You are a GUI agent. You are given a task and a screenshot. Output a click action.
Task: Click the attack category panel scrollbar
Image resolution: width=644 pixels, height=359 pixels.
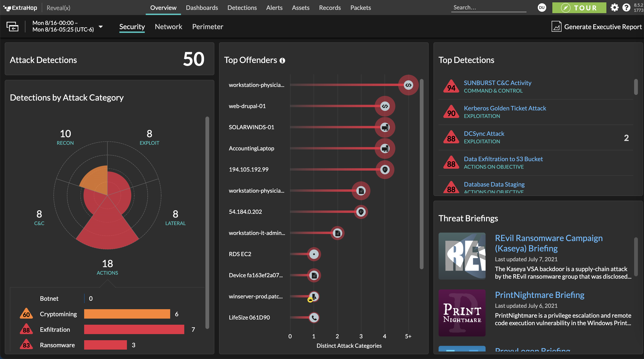click(207, 222)
